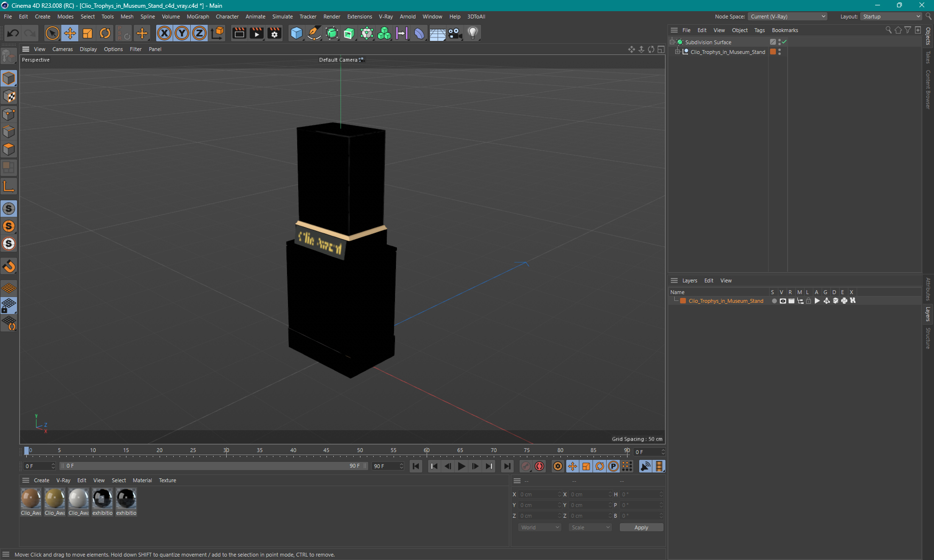Click the Play Forwards button
Viewport: 934px width, 560px height.
tap(462, 466)
